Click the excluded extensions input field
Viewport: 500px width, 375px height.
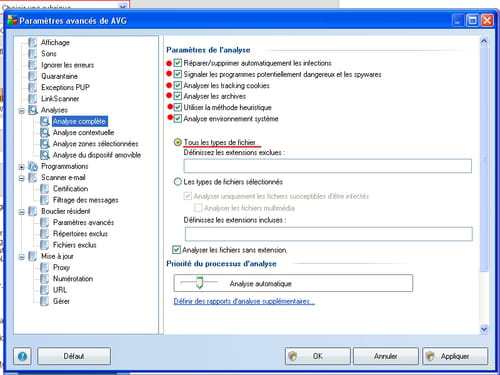[x=328, y=166]
